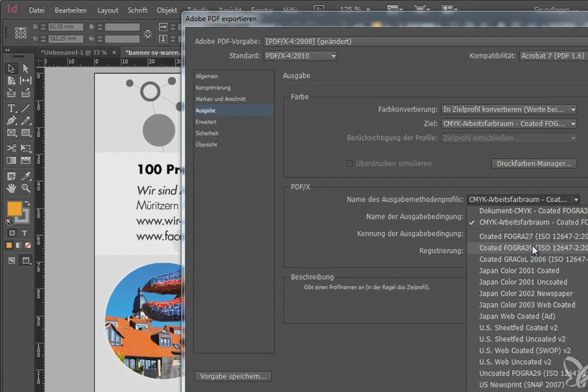The height and width of the screenshot is (392, 588).
Task: Open the Standard PDF/X-4:2010 dropdown
Action: tap(300, 56)
